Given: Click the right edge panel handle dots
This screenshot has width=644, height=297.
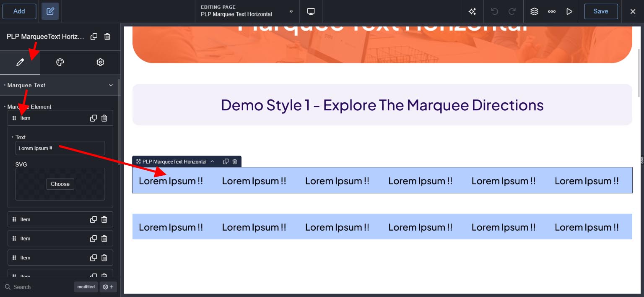Looking at the screenshot, I should (x=642, y=160).
